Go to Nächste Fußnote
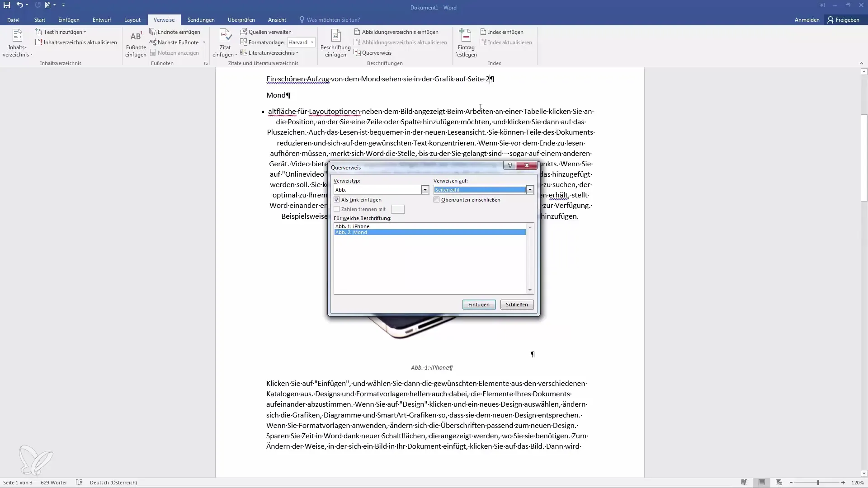Viewport: 868px width, 488px height. pos(174,42)
